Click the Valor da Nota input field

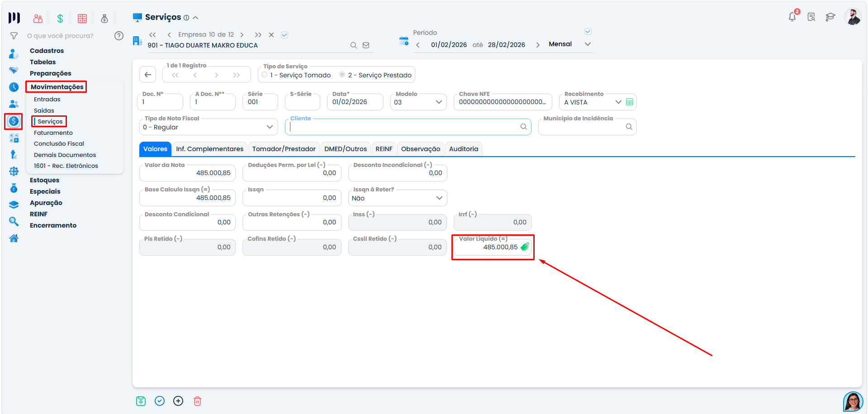(188, 173)
